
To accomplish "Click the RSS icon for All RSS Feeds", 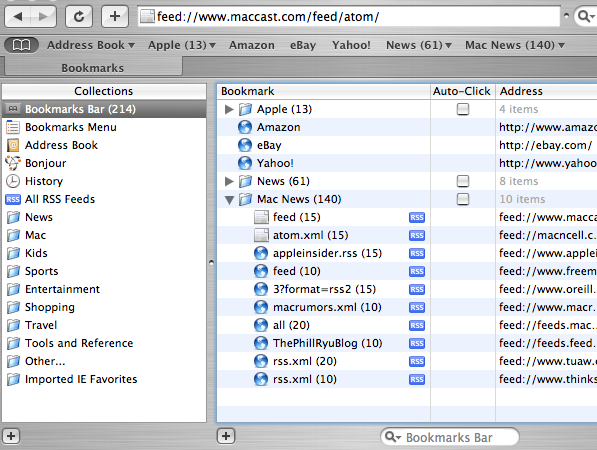I will click(x=13, y=199).
